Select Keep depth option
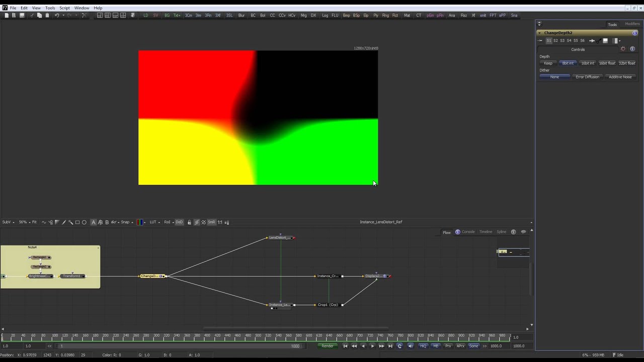Image resolution: width=644 pixels, height=362 pixels. click(548, 63)
